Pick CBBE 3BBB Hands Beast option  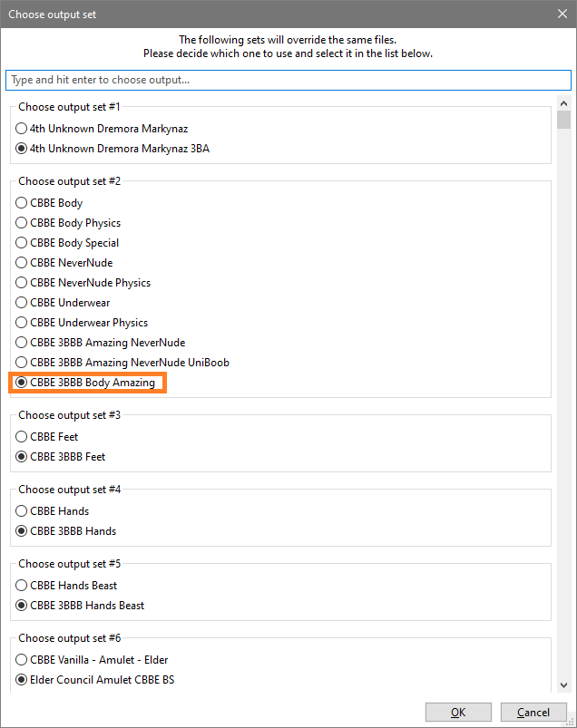(80, 606)
